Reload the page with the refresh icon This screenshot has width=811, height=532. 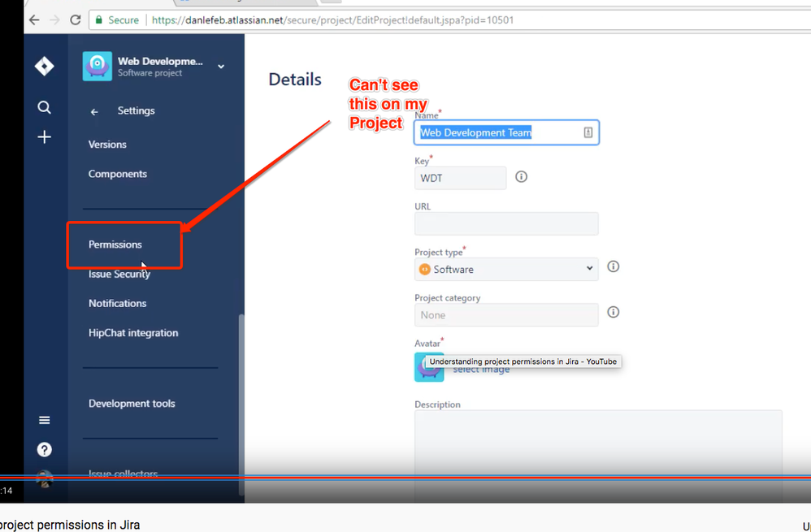pyautogui.click(x=76, y=20)
